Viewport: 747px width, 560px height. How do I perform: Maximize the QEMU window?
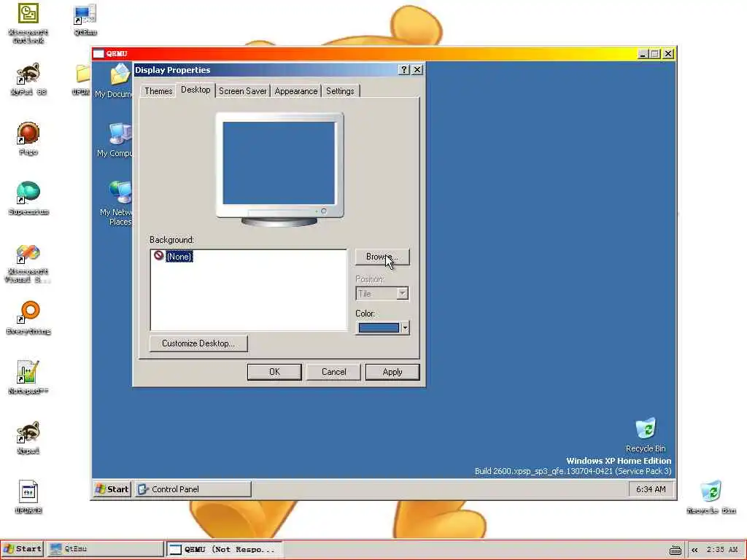pos(655,54)
